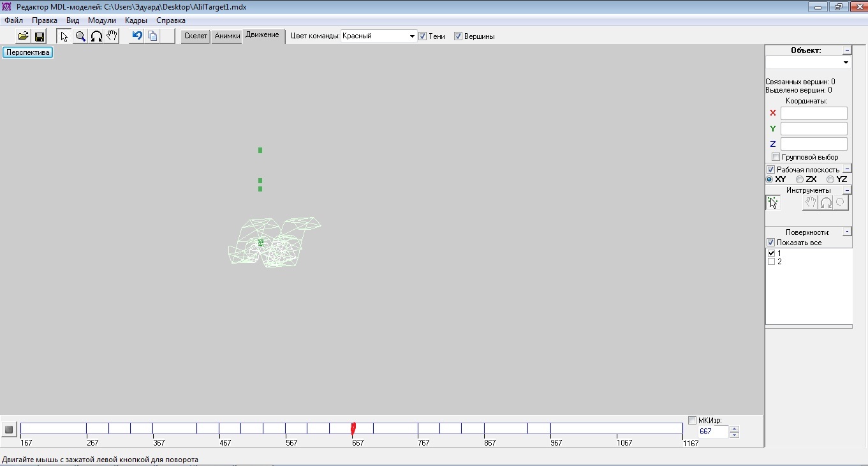This screenshot has width=868, height=466.
Task: Stop animation playback with the square button
Action: click(x=9, y=430)
